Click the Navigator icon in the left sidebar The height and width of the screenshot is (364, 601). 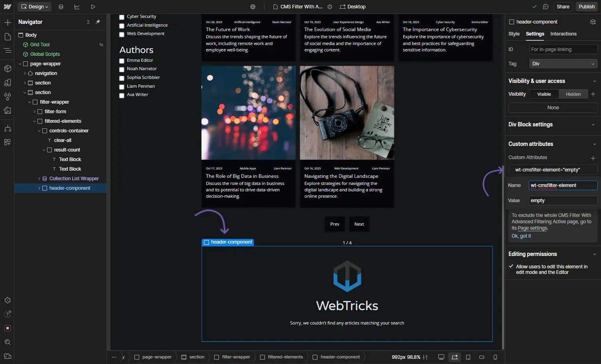coord(8,51)
